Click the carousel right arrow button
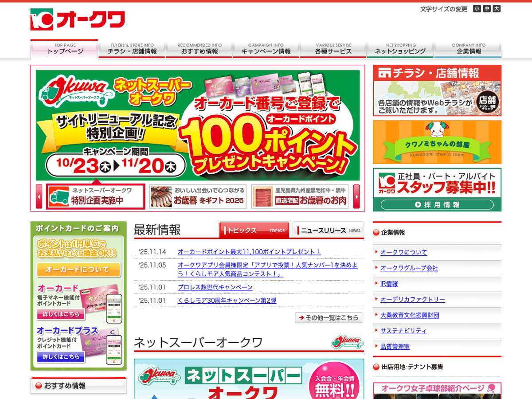 [356, 196]
